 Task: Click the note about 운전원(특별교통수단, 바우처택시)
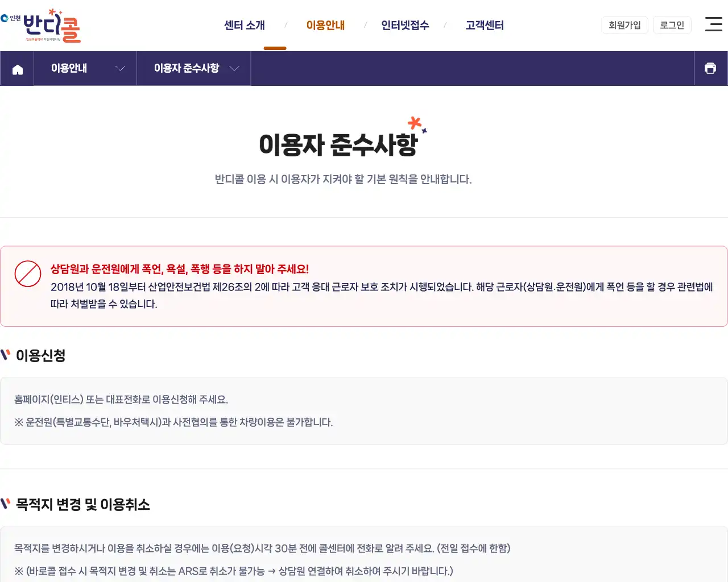pyautogui.click(x=173, y=422)
